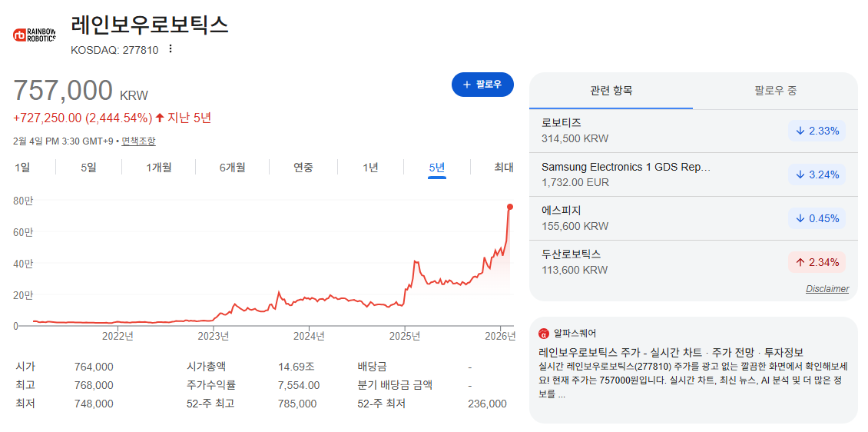The height and width of the screenshot is (432, 868).
Task: Select the 1년 chart range tab
Action: point(370,168)
